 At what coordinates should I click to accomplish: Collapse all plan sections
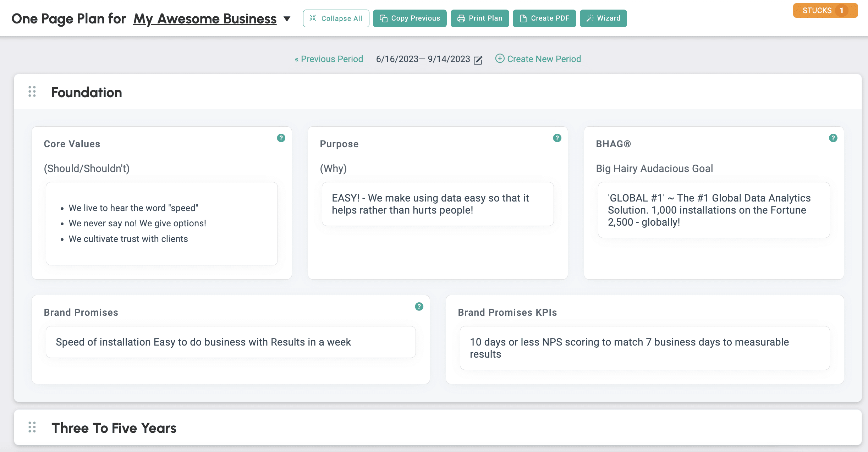[x=336, y=18]
